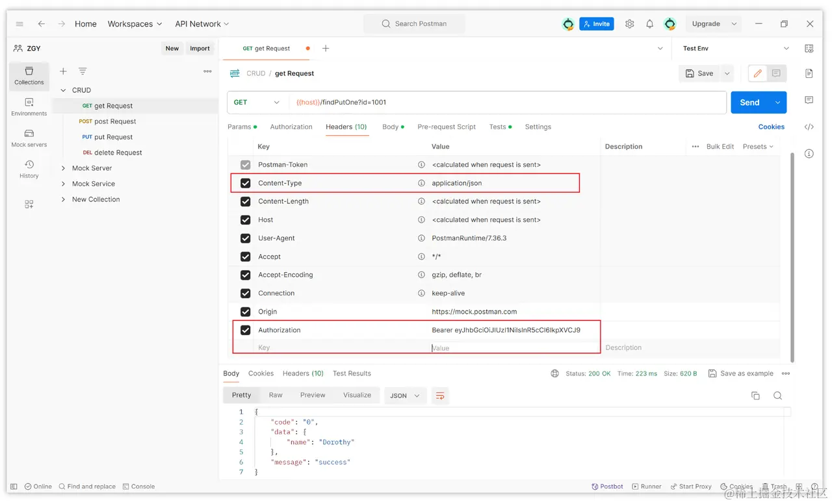Open a new request tab with plus
Image resolution: width=832 pixels, height=504 pixels.
click(x=326, y=49)
